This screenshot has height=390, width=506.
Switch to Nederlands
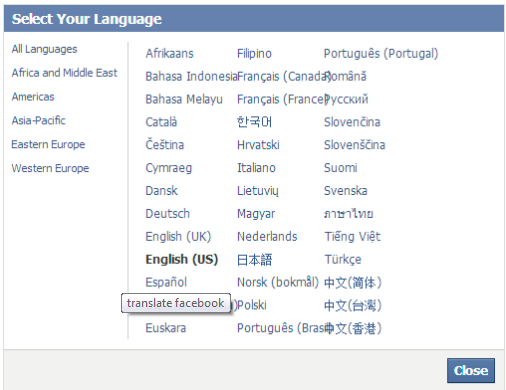point(267,237)
